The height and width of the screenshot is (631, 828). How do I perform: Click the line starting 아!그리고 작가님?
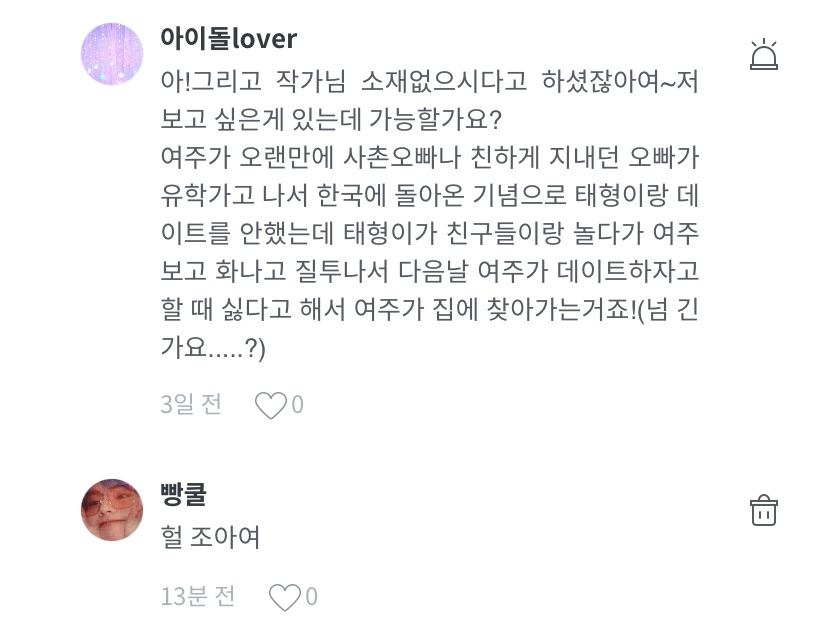coord(429,81)
